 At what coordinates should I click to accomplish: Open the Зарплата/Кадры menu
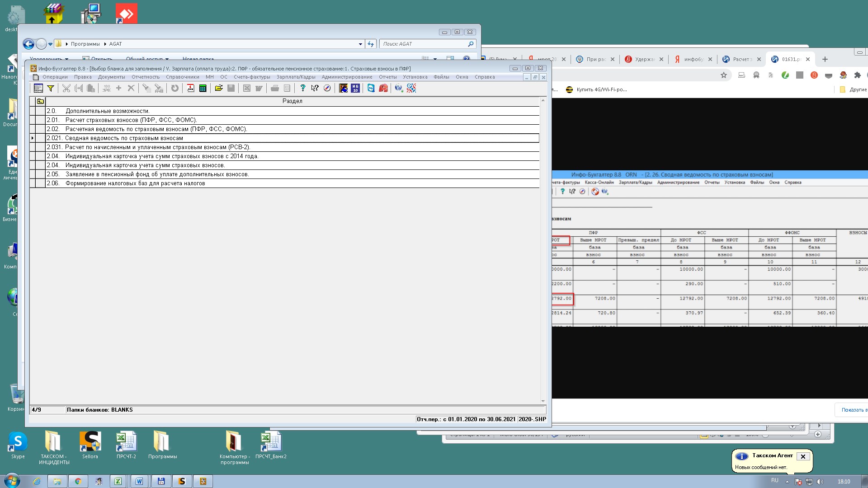[x=296, y=77]
